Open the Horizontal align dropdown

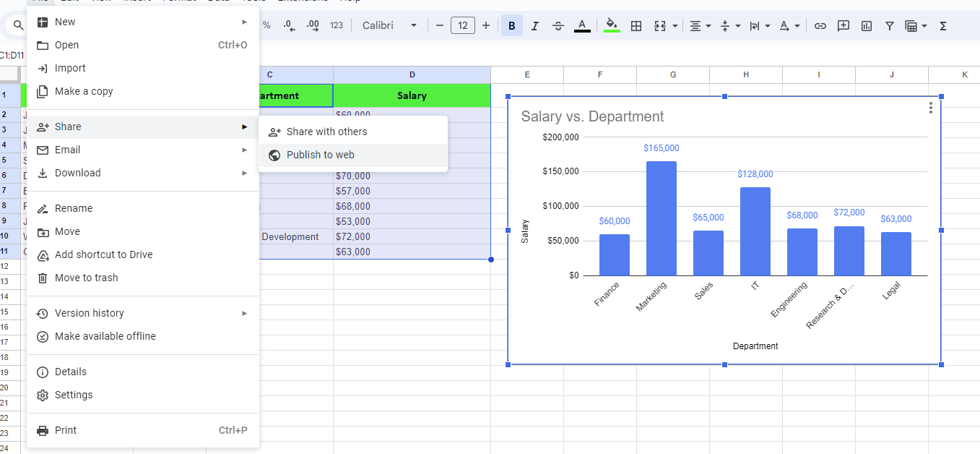[x=700, y=25]
